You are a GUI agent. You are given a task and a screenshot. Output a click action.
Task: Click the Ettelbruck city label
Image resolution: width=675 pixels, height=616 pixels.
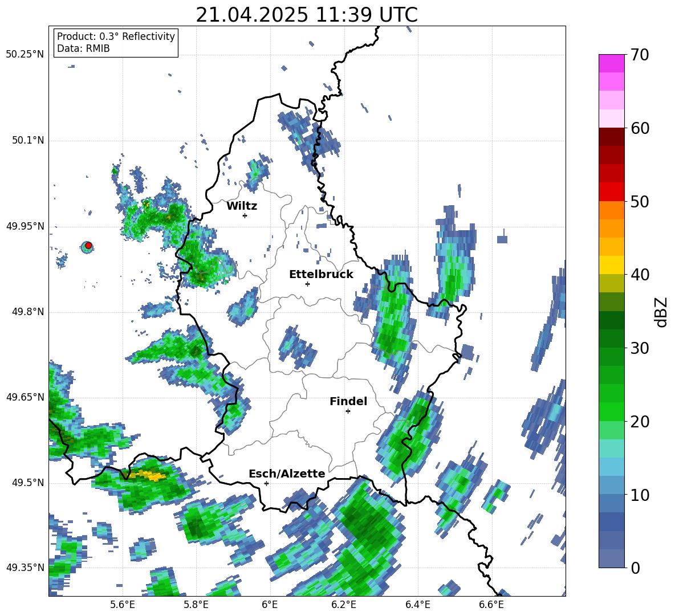click(321, 275)
